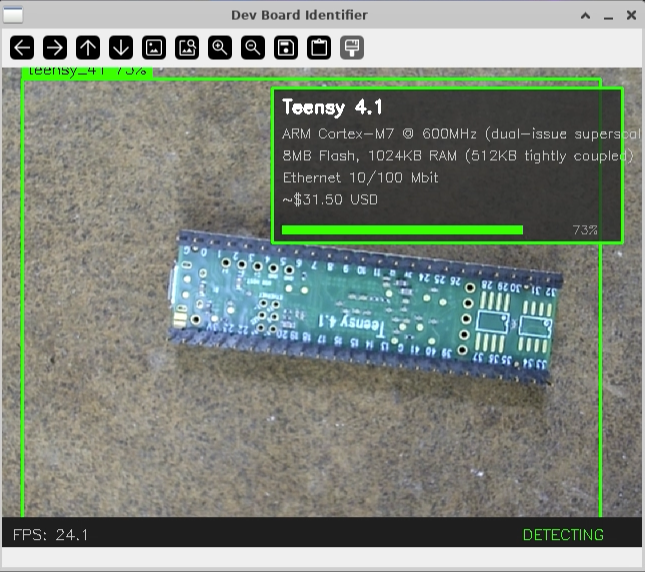
Task: Click the roll-up arrow in the title bar
Action: coord(585,16)
